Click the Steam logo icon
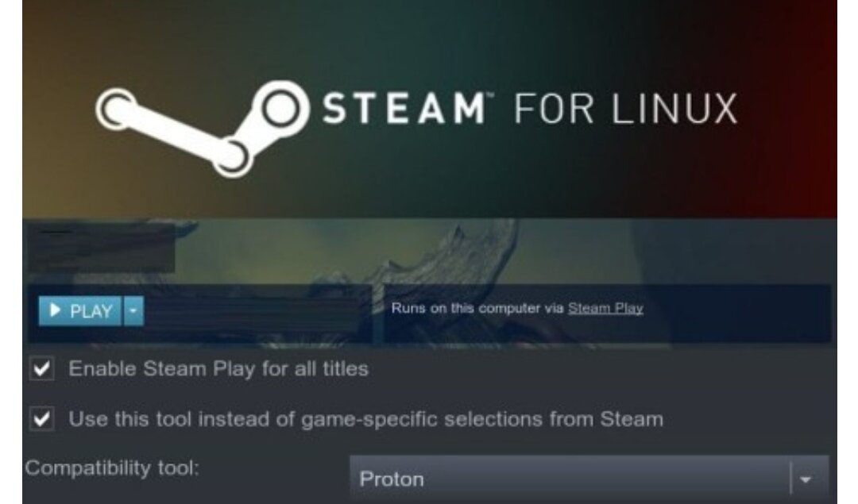Image resolution: width=858 pixels, height=504 pixels. click(203, 129)
